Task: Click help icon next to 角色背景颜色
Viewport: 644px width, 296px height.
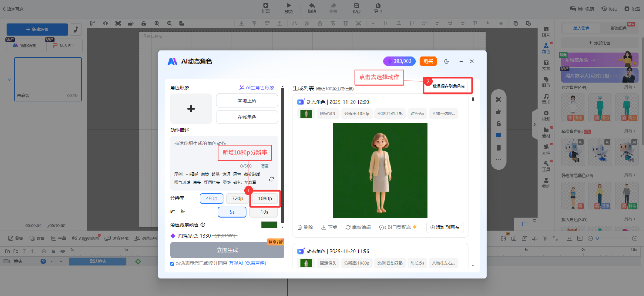Action: point(203,225)
